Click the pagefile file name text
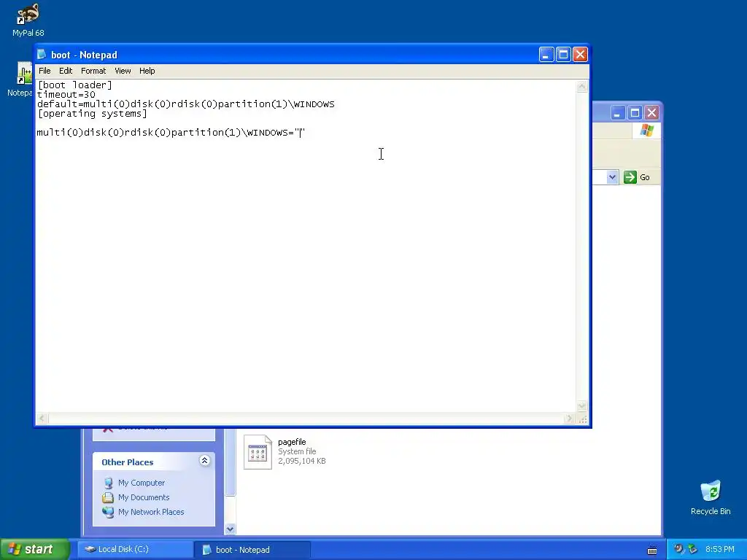 [x=292, y=442]
